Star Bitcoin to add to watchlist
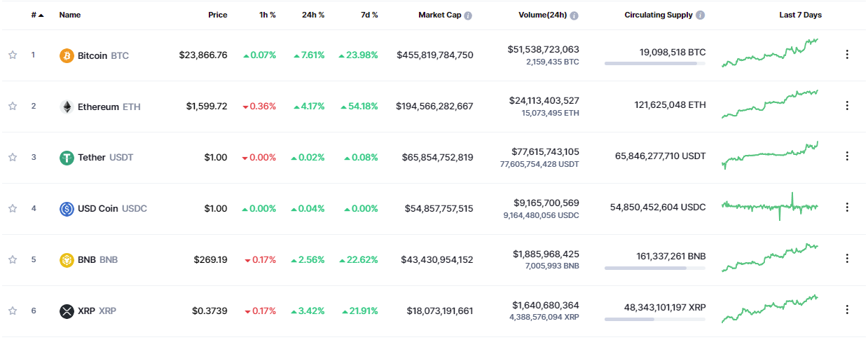 [x=13, y=55]
